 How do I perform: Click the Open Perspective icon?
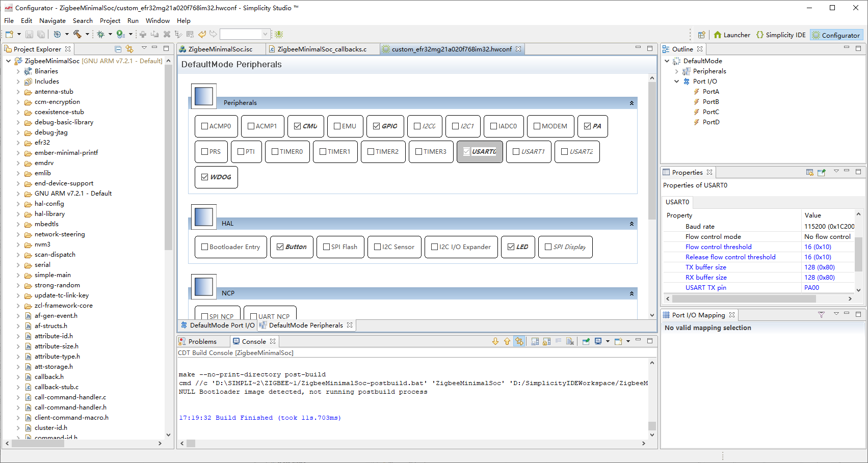pyautogui.click(x=702, y=35)
